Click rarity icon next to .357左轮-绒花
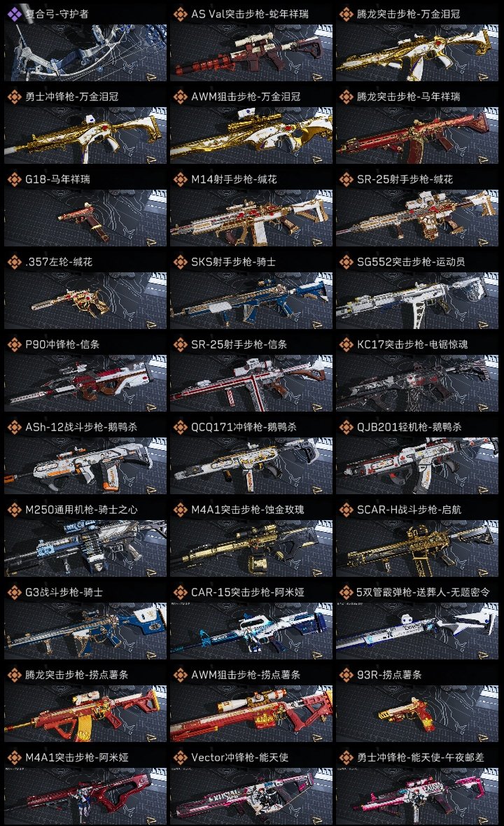504x826 pixels. [14, 262]
